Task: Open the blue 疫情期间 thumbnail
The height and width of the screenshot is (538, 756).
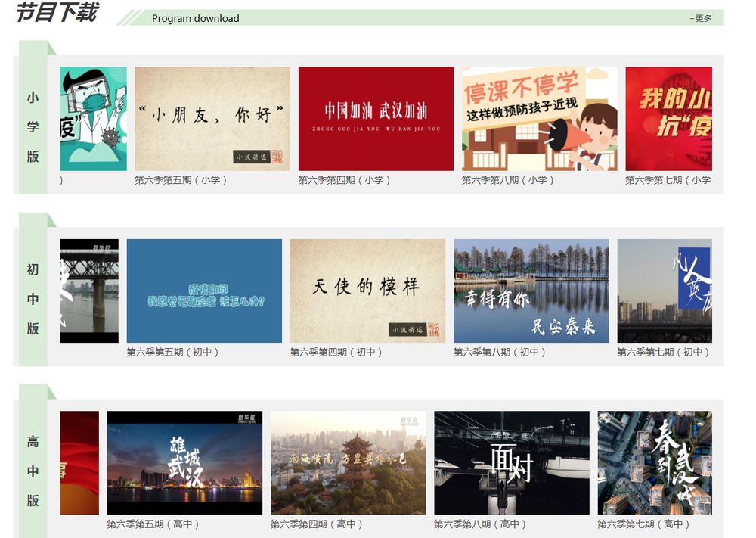Action: [x=204, y=291]
